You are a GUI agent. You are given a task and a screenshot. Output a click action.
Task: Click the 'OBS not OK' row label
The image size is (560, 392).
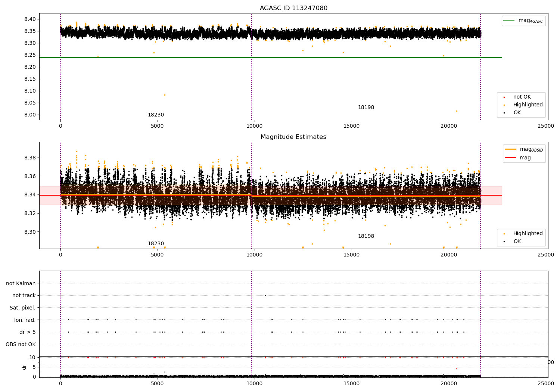[x=21, y=344]
